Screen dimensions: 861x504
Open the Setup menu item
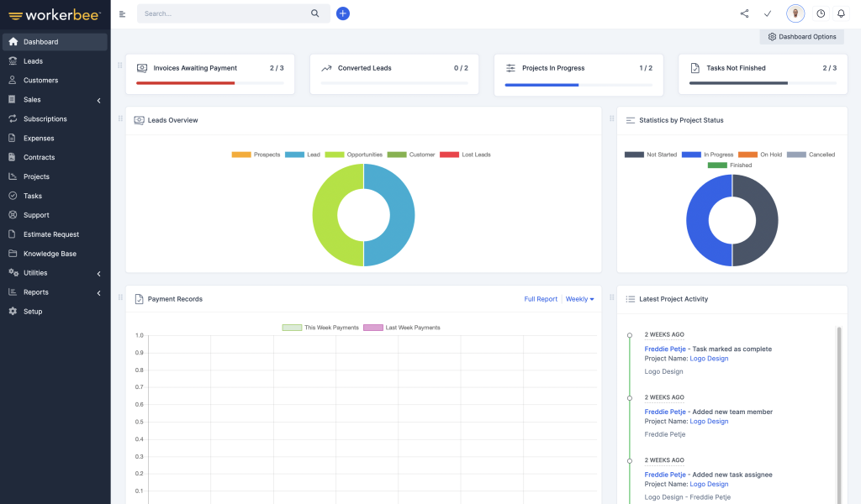34,311
